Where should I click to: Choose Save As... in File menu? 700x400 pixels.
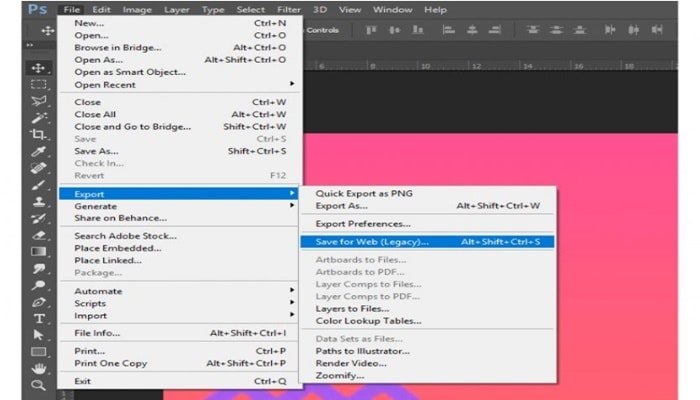coord(179,151)
